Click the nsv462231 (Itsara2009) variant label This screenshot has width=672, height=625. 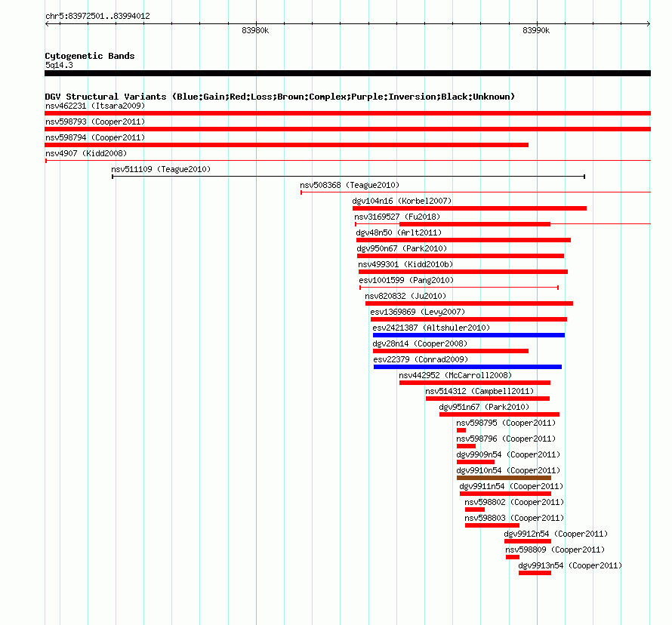(x=95, y=106)
